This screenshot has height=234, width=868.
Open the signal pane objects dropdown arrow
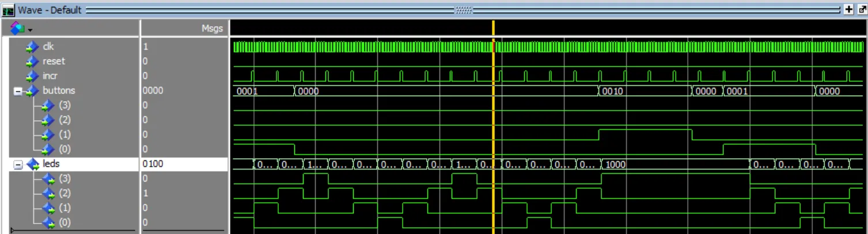(29, 29)
